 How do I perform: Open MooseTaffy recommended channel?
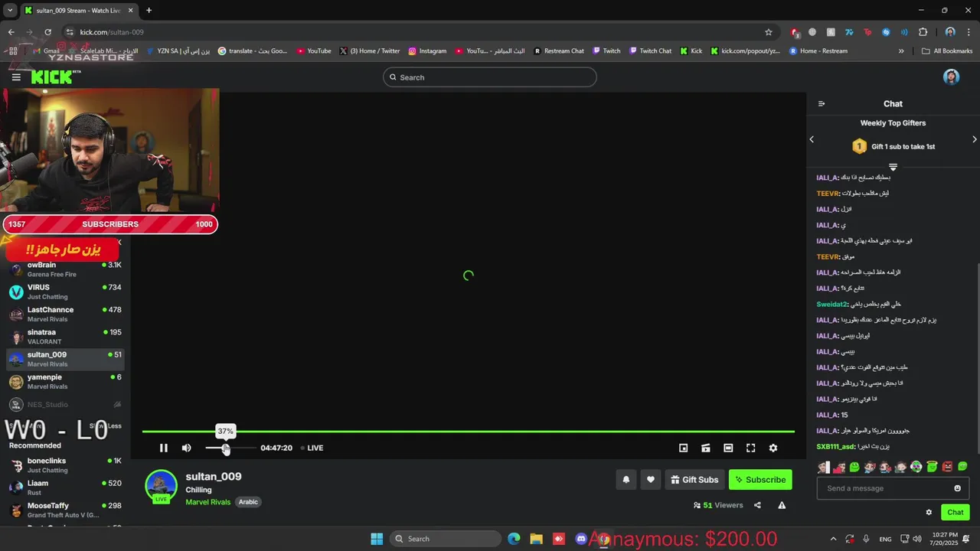pos(65,510)
